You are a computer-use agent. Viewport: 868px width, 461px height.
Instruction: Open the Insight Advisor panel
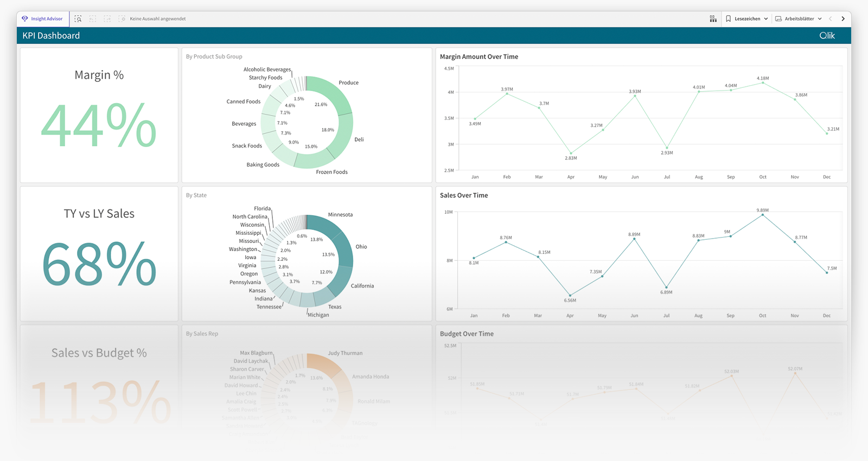42,19
